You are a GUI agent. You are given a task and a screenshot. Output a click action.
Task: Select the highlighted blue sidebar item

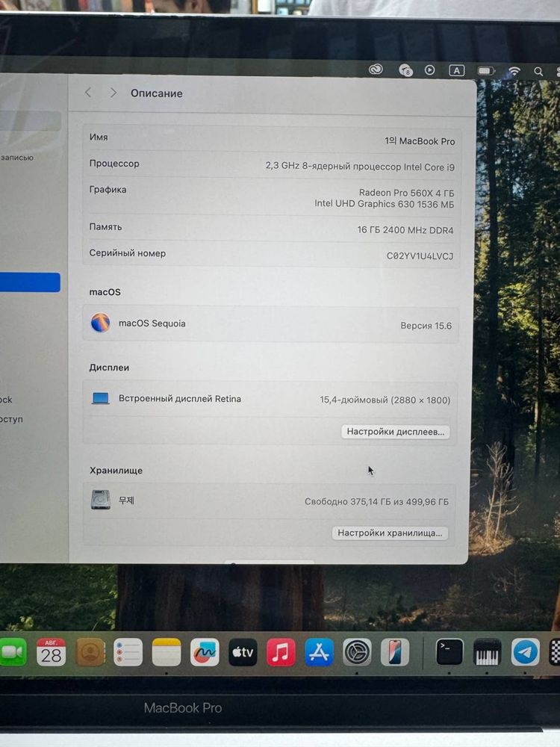coord(30,282)
